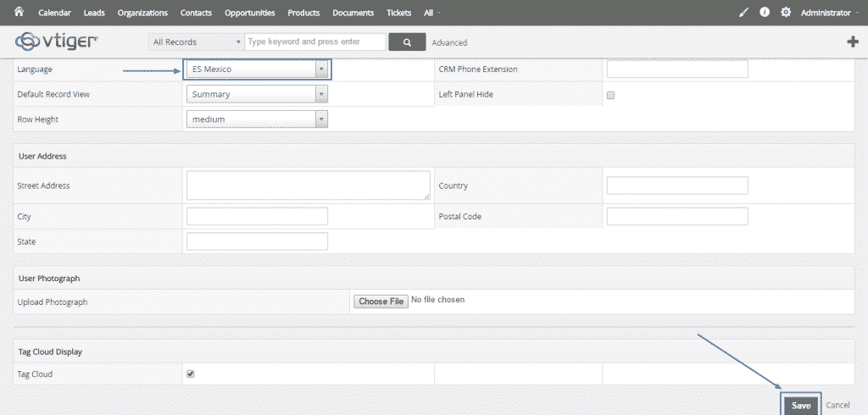Click the City input field
Image resolution: width=868 pixels, height=415 pixels.
pos(257,216)
